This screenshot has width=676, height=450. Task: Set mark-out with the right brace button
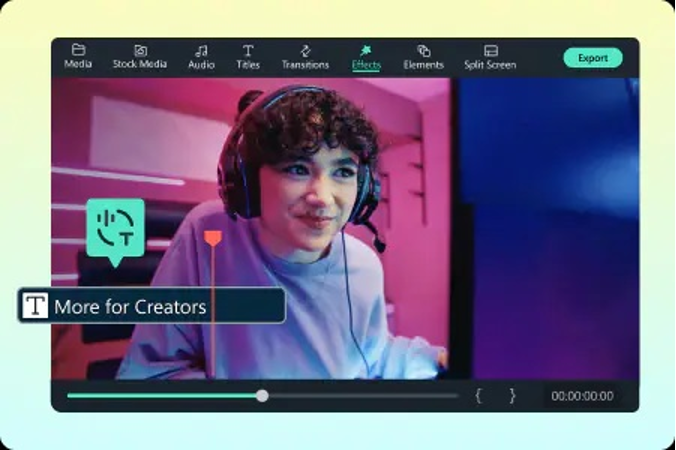coord(512,396)
